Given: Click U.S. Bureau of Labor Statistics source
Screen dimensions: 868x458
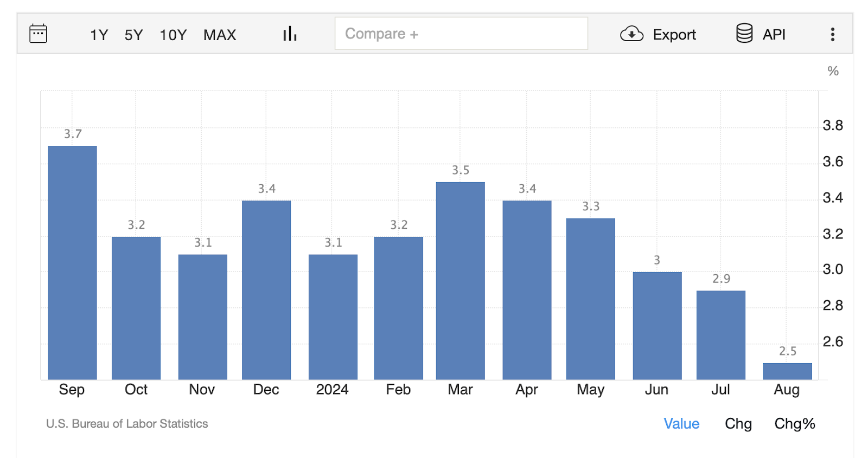Looking at the screenshot, I should tap(127, 424).
